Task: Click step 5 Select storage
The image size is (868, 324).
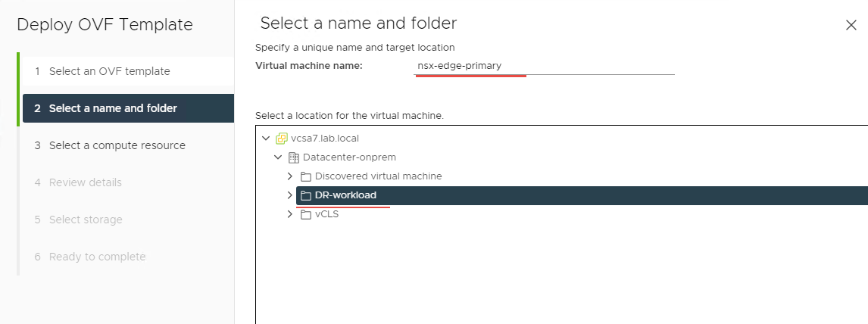Action: 86,220
